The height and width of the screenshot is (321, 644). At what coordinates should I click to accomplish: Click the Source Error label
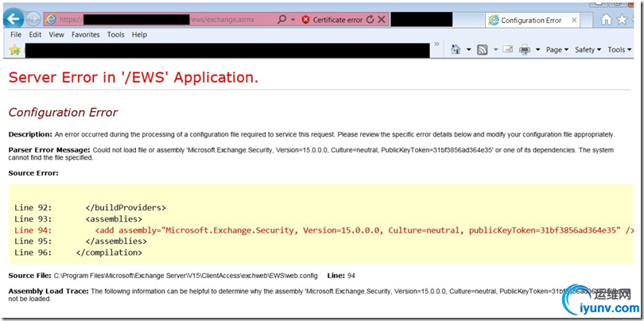(x=33, y=172)
